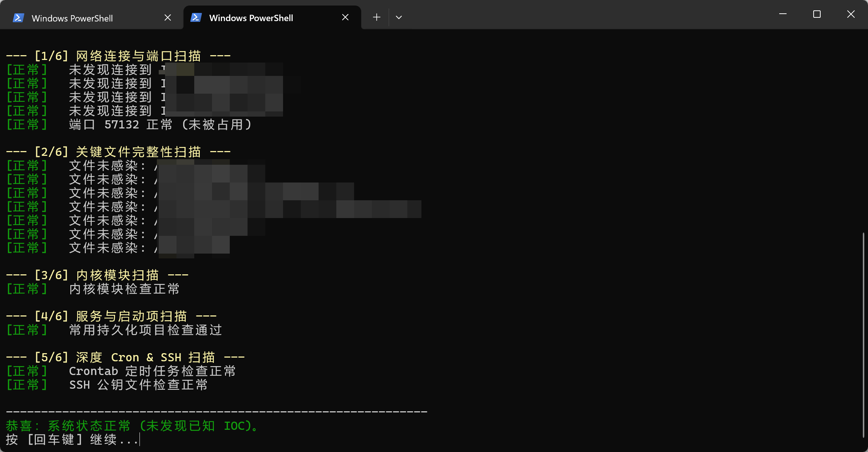Click the PowerShell icon in the first tab

tap(18, 18)
